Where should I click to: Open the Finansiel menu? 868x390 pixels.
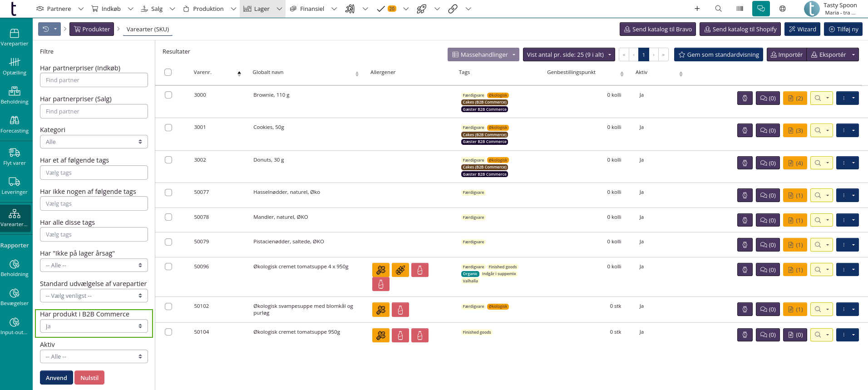(x=312, y=9)
